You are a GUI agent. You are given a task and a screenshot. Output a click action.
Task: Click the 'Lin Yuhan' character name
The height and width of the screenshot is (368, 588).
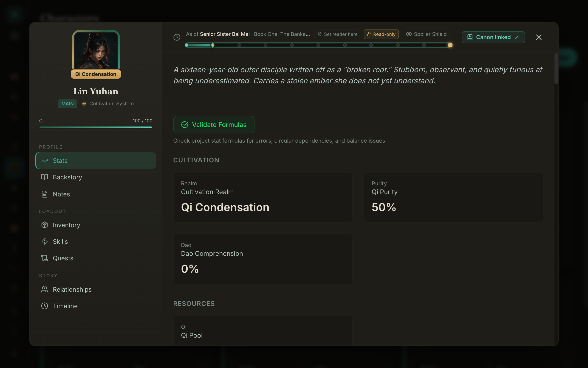(96, 91)
